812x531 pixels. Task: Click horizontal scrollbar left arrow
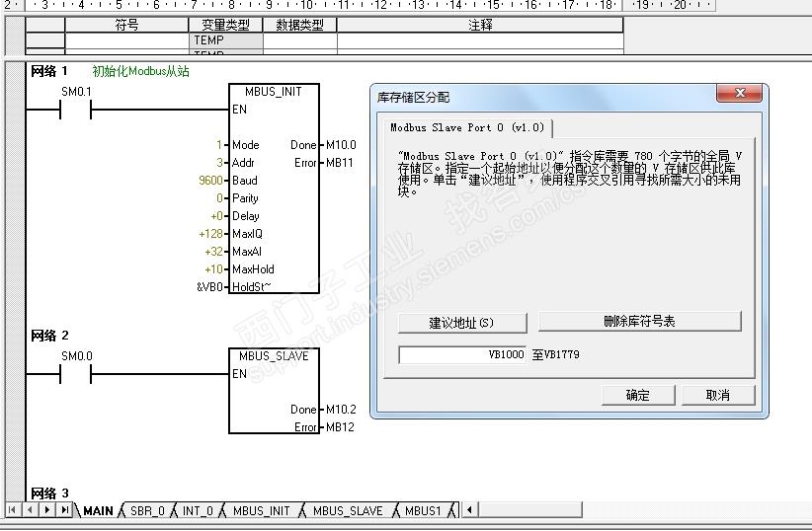(x=469, y=510)
